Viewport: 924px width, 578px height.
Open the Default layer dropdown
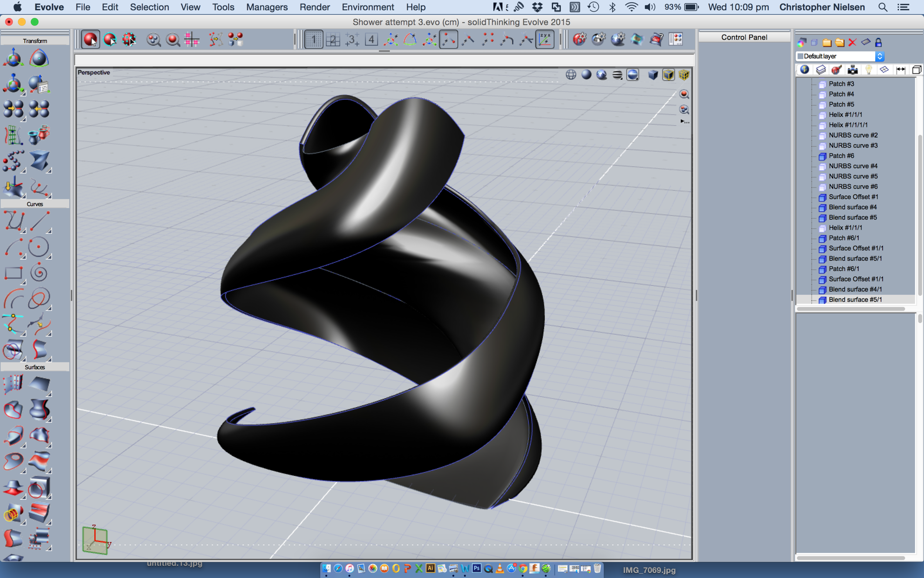pos(840,56)
